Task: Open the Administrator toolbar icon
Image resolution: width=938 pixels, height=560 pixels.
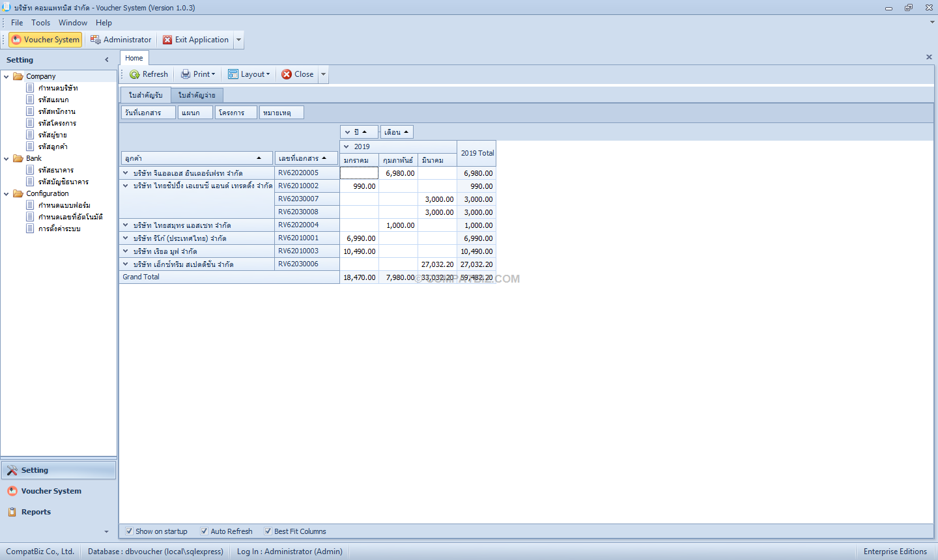Action: [96, 40]
